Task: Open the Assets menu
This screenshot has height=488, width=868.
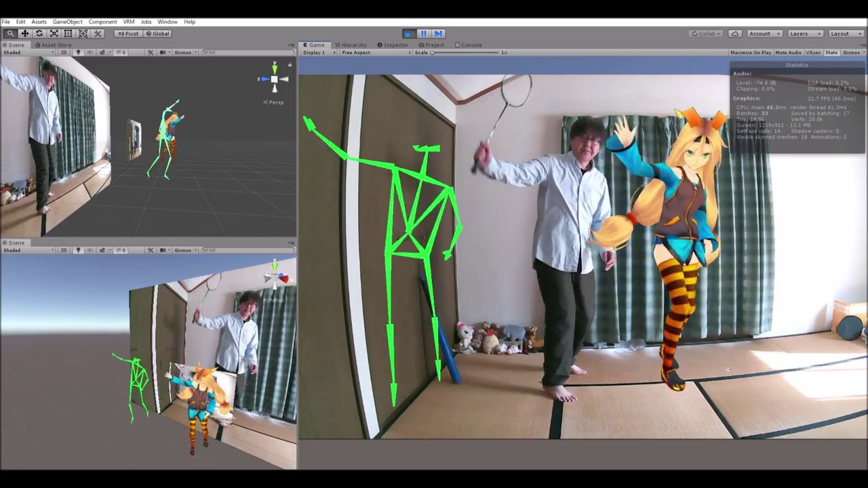Action: coord(39,22)
